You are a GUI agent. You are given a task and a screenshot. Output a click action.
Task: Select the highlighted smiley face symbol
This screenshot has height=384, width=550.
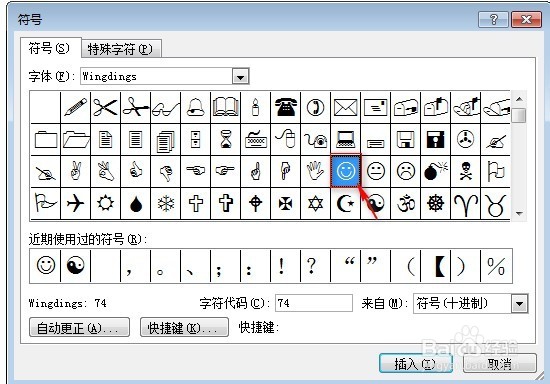(x=346, y=171)
